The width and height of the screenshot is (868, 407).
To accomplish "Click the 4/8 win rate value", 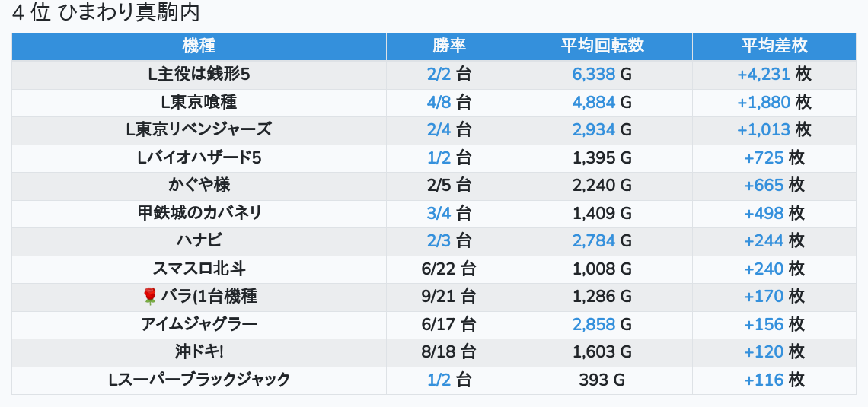I will click(x=439, y=102).
